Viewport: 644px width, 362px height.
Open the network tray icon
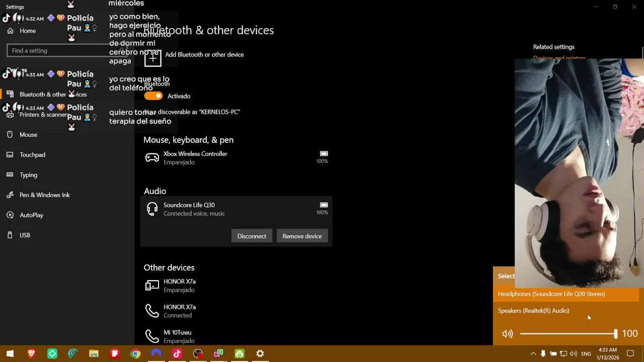pos(563,353)
